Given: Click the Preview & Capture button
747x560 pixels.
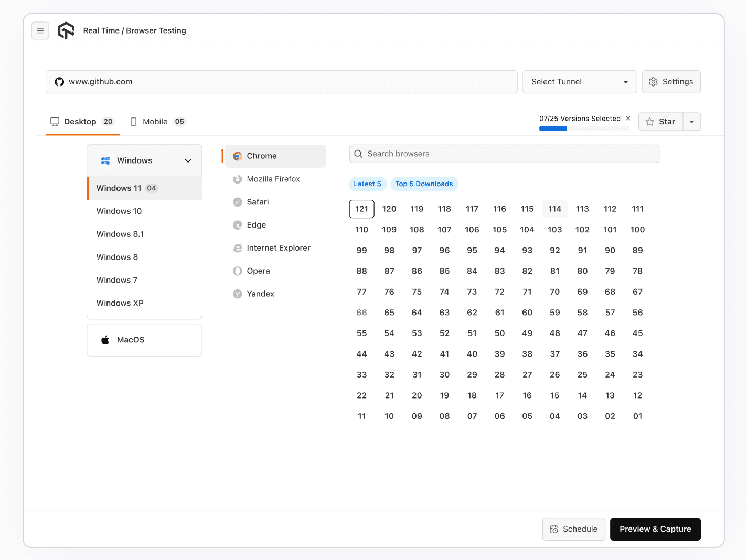Looking at the screenshot, I should [655, 529].
